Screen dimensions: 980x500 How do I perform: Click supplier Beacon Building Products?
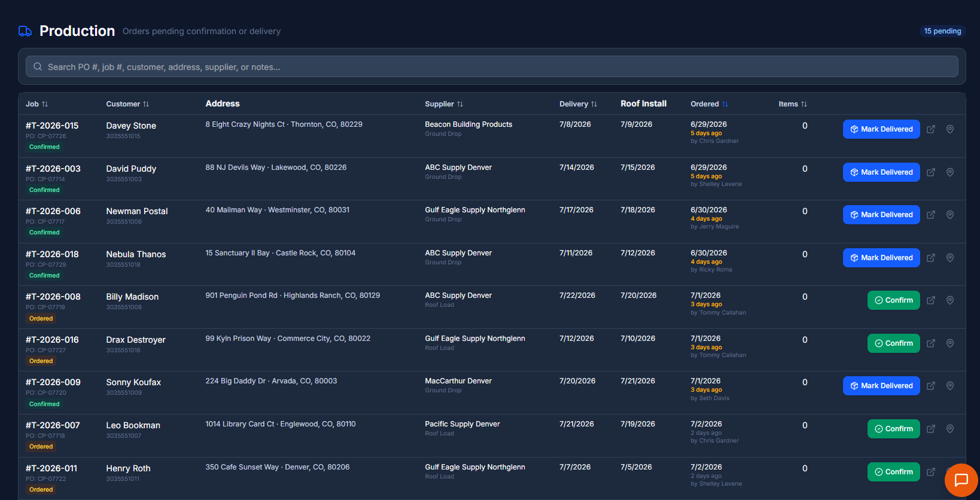[x=468, y=124]
